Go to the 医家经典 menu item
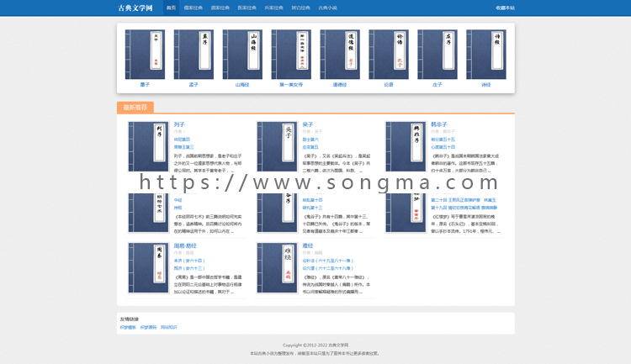This screenshot has height=364, width=631. pyautogui.click(x=247, y=8)
